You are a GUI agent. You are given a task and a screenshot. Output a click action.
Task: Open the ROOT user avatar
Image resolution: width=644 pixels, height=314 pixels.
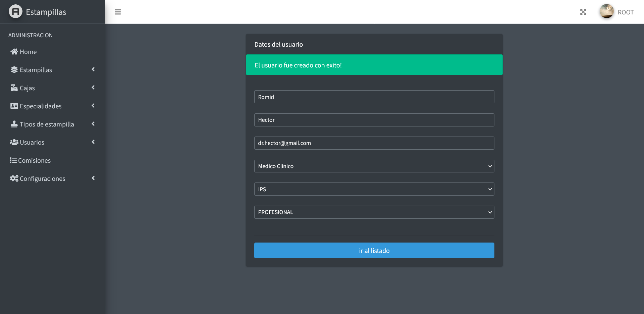point(606,11)
